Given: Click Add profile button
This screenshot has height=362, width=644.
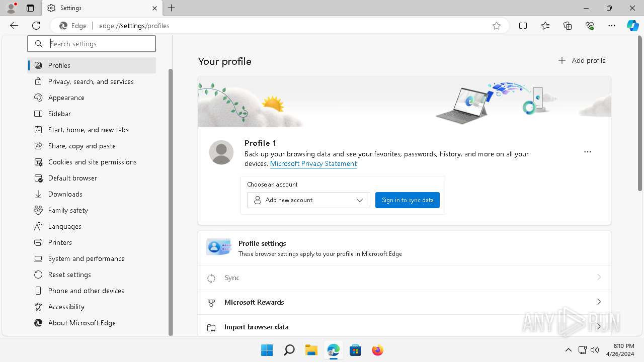Looking at the screenshot, I should click(582, 60).
